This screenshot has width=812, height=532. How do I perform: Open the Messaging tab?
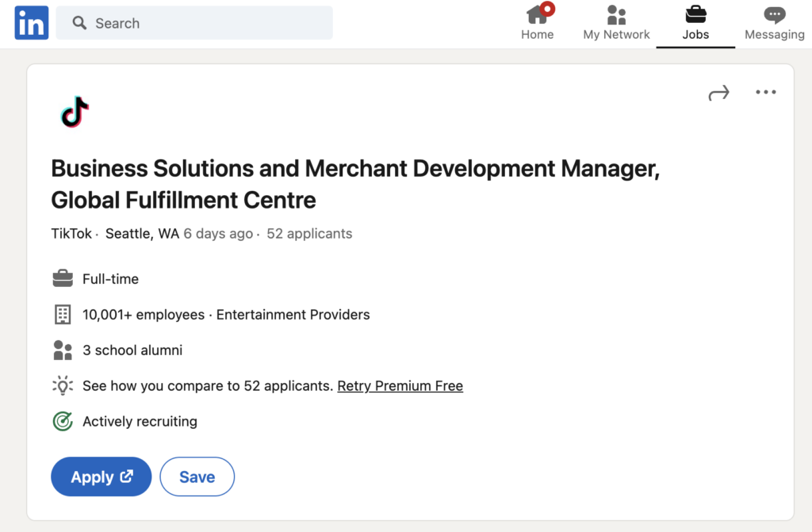point(774,23)
